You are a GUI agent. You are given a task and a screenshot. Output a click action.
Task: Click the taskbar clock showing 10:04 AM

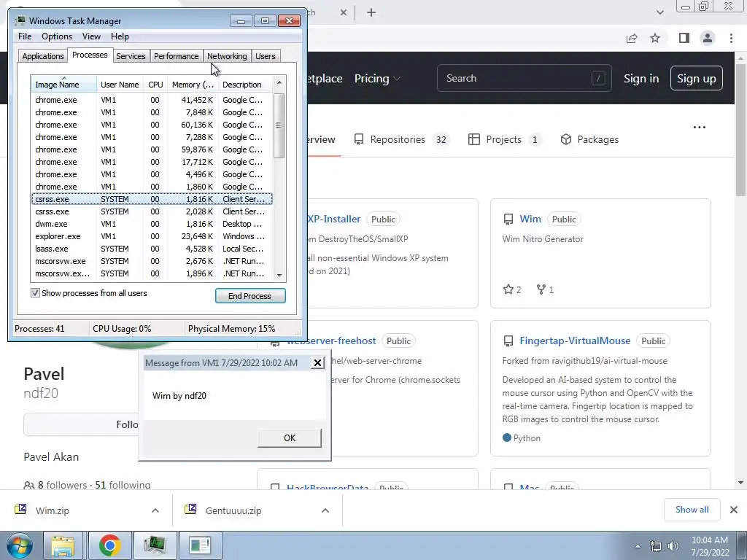[x=709, y=546]
